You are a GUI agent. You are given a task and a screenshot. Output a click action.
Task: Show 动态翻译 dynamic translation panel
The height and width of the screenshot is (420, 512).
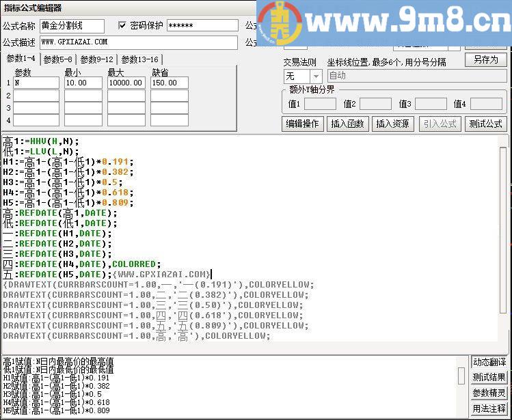489,362
